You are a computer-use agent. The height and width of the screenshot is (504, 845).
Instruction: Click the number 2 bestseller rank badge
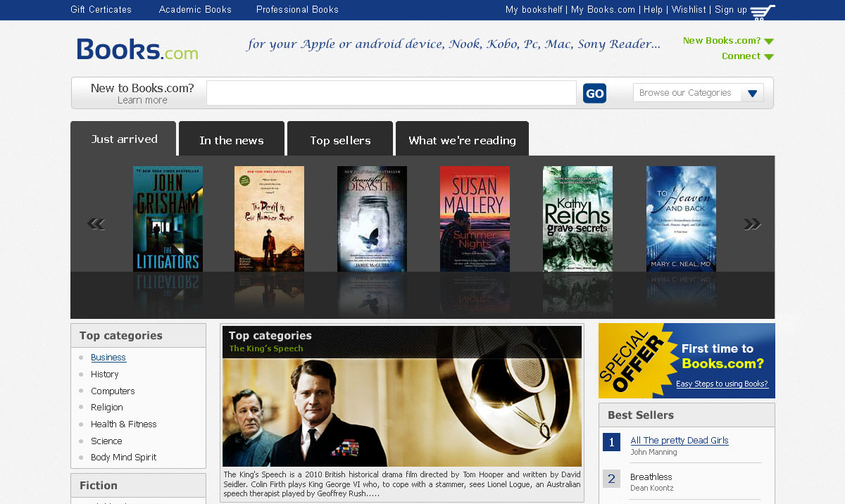(x=611, y=479)
